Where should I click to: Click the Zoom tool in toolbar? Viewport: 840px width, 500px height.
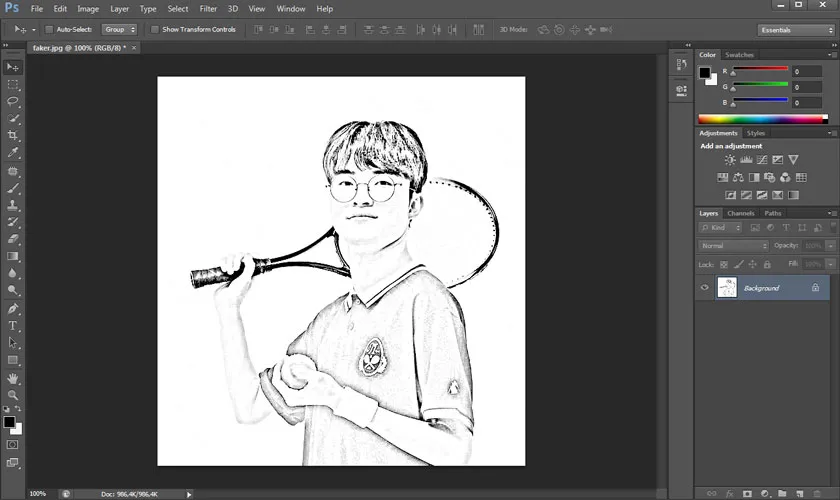click(x=13, y=396)
